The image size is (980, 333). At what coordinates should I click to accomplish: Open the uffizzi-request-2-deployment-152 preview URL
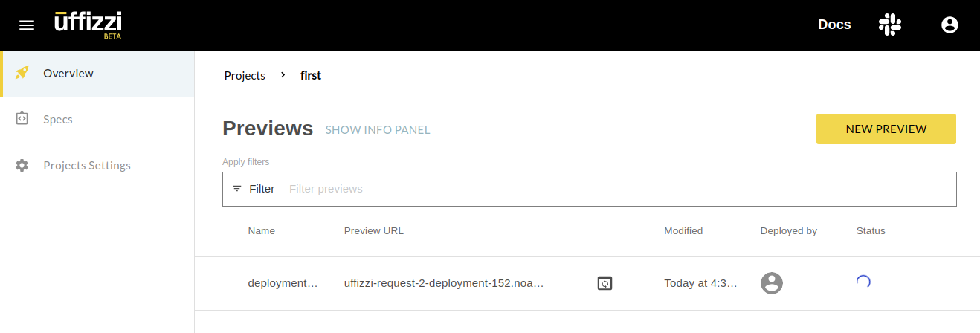444,283
